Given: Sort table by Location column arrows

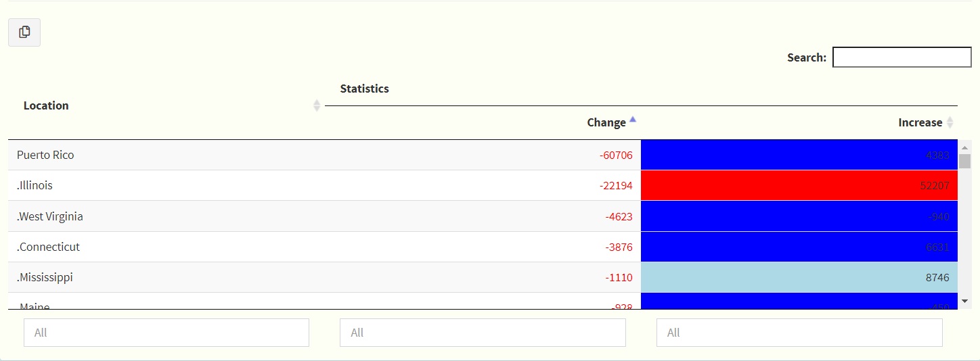Looking at the screenshot, I should [316, 105].
